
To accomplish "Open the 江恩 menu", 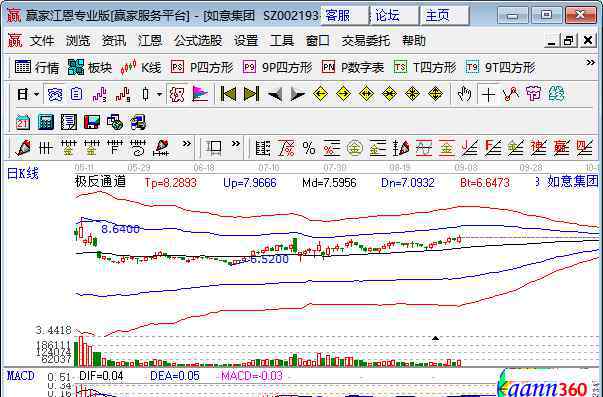I will coord(150,40).
